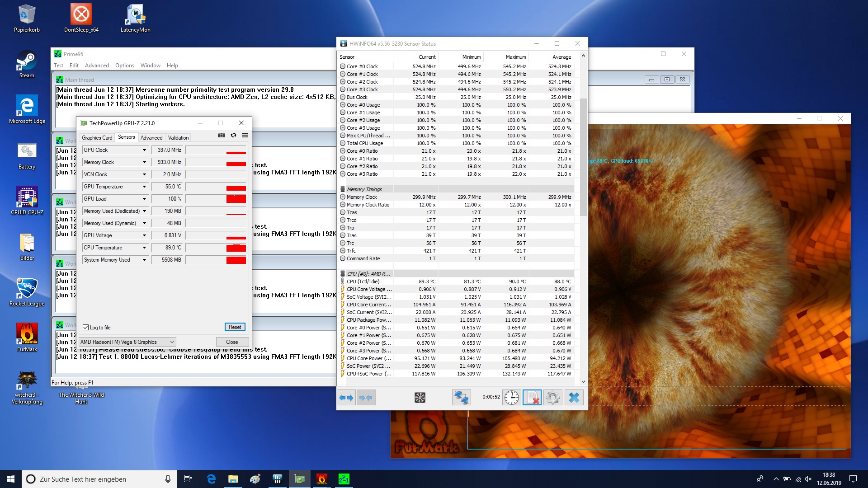This screenshot has width=868, height=488.
Task: Click the HWiNFO expand columns arrows icon
Action: pyautogui.click(x=346, y=398)
